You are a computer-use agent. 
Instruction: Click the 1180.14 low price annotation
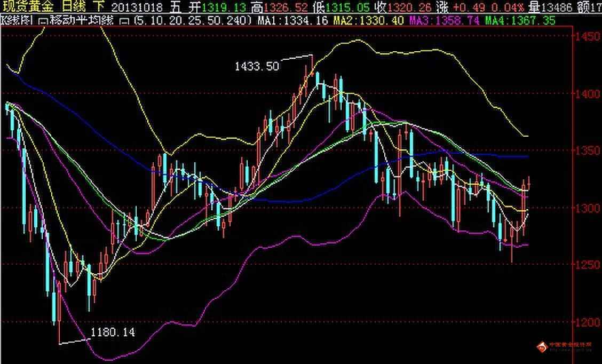click(x=113, y=332)
